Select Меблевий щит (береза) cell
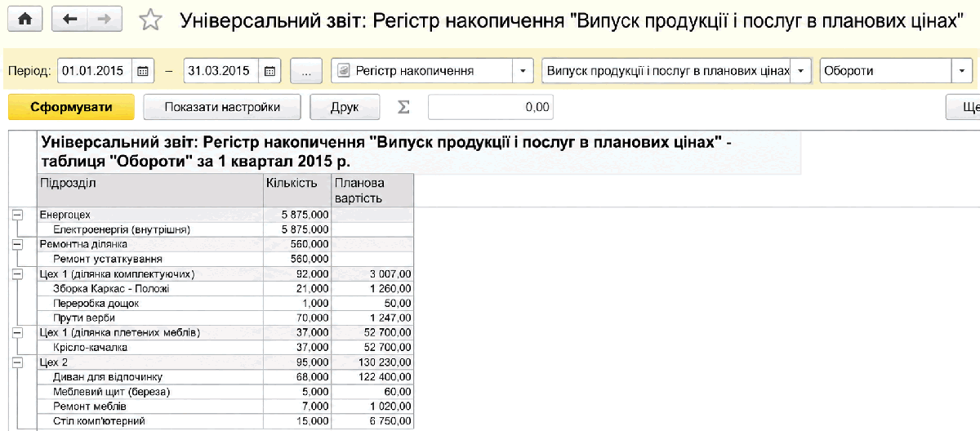Screen dimensions: 980x431 pyautogui.click(x=150, y=391)
